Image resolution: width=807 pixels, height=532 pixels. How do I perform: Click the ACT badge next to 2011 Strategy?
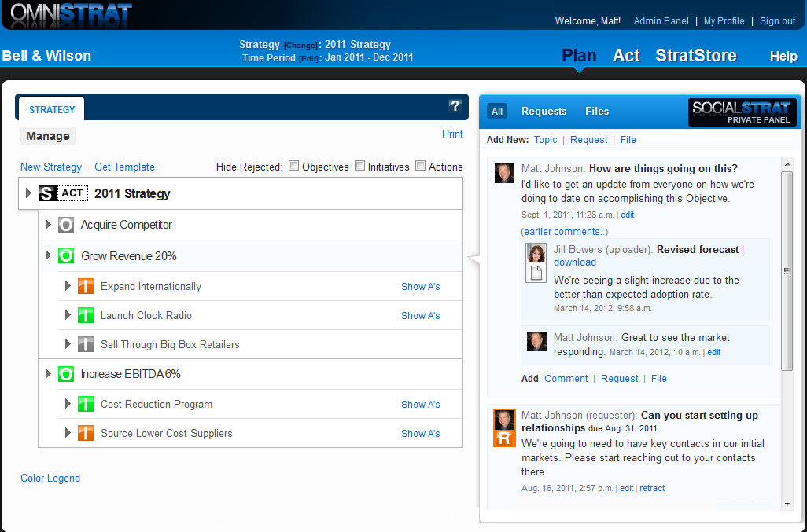click(x=72, y=193)
